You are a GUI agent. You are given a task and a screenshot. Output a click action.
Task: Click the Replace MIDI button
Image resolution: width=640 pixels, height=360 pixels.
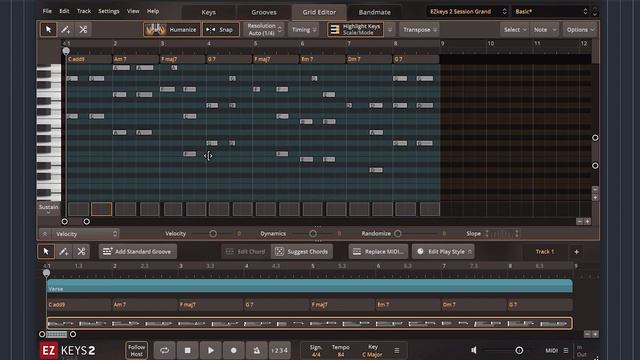pos(378,251)
